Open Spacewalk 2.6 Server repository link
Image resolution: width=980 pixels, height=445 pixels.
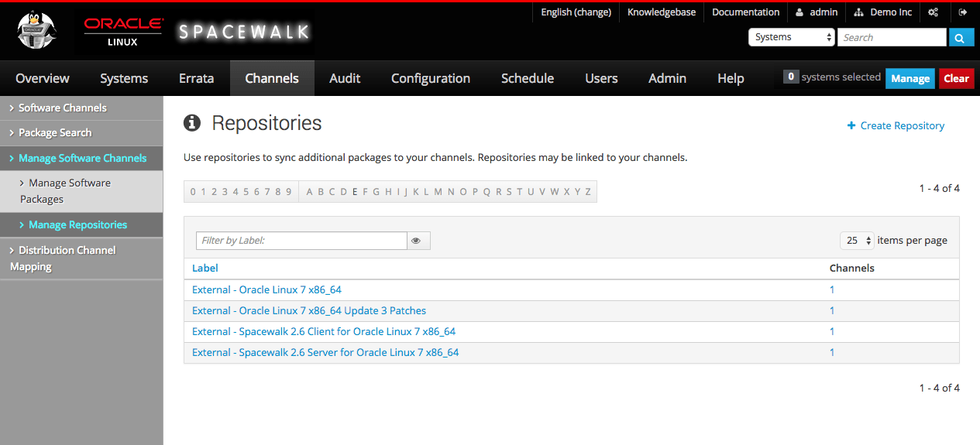[x=325, y=352]
